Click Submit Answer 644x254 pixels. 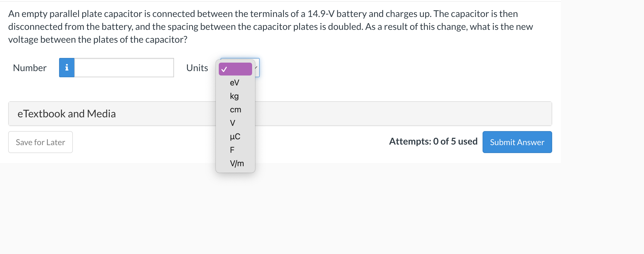click(x=517, y=142)
